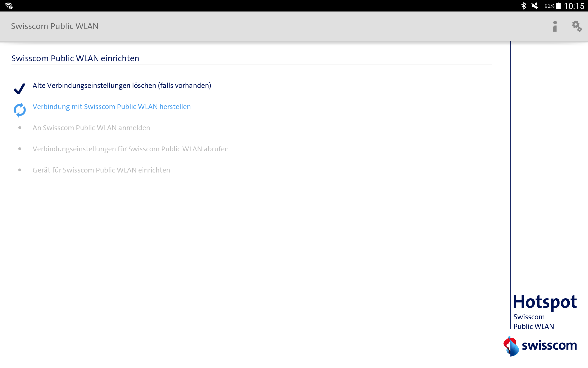Tap the blue refresh spinner icon

(20, 110)
